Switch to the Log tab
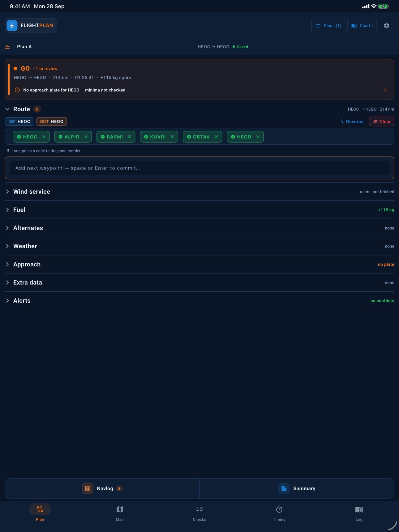This screenshot has width=399, height=532. pyautogui.click(x=359, y=513)
